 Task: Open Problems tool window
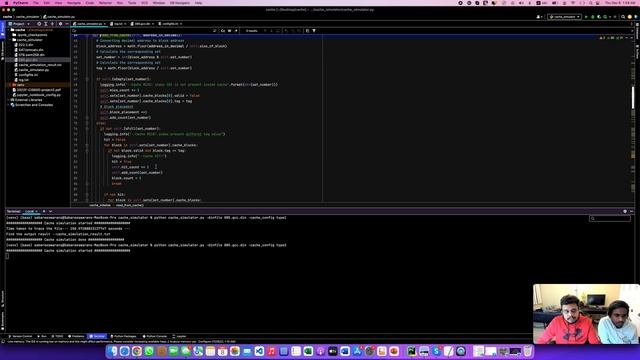tap(76, 336)
